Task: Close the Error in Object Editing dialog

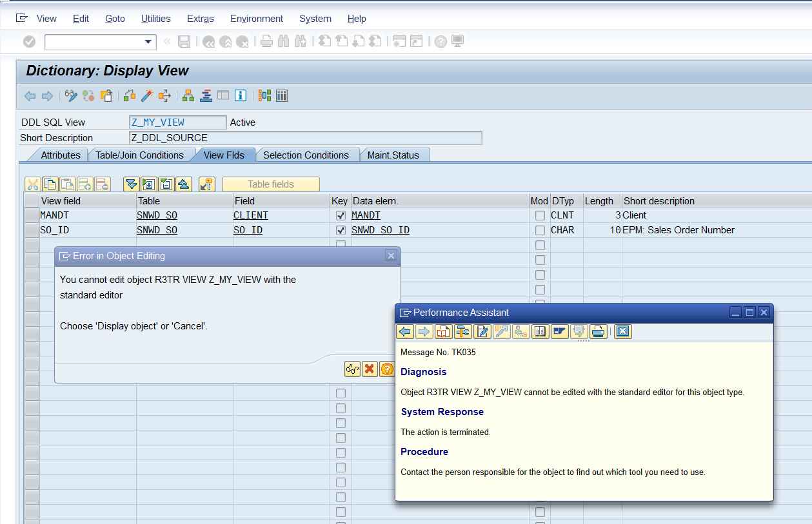Action: [x=391, y=256]
